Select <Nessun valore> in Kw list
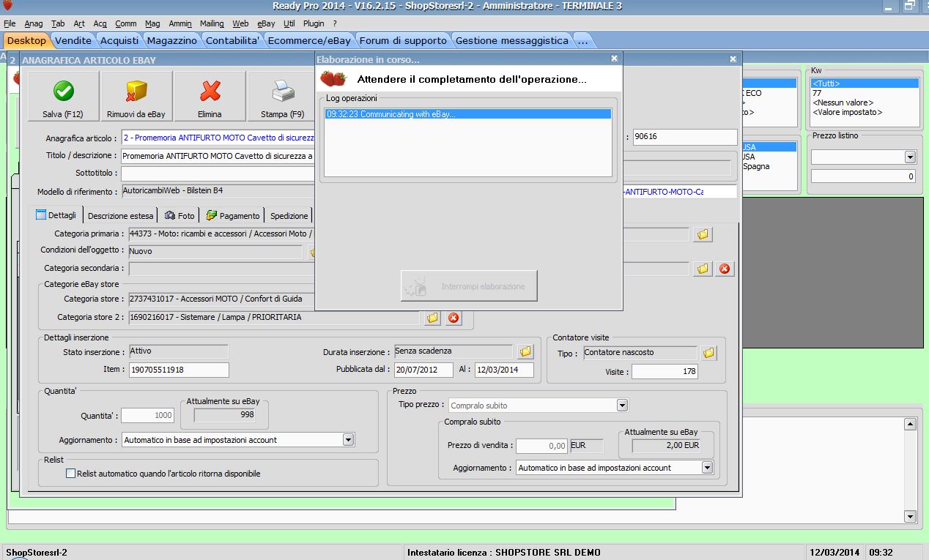Viewport: 929px width, 560px height. click(x=865, y=102)
